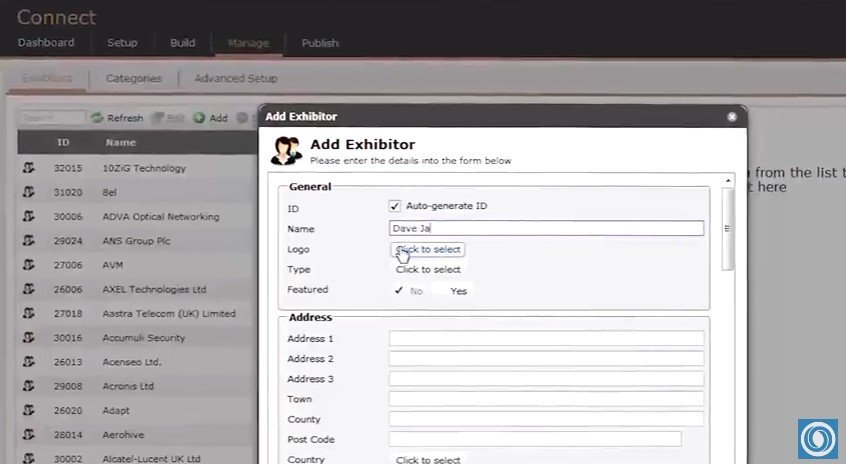Click the blue swirl logo in corner
Viewport: 846px width, 464px height.
click(817, 439)
